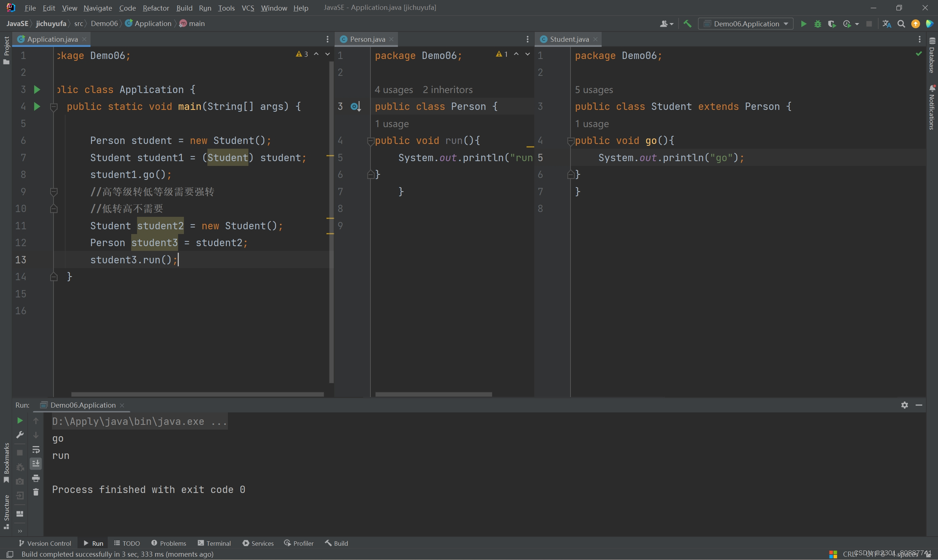Open run configuration wrench in Run panel
The height and width of the screenshot is (560, 938).
click(20, 435)
